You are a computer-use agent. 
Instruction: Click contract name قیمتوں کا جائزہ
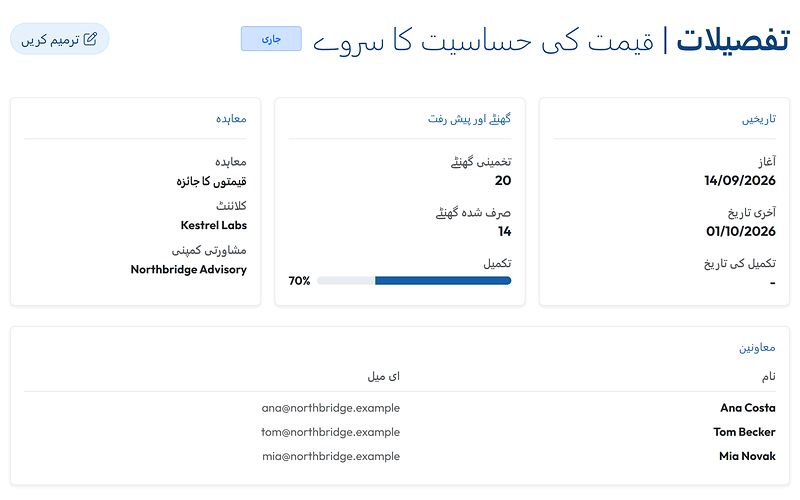click(211, 181)
